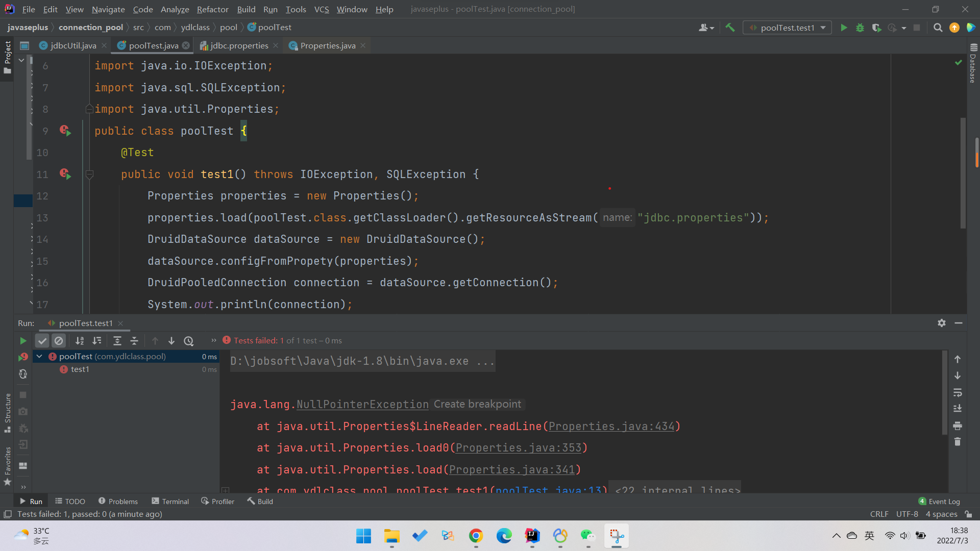
Task: Open the profiler run options dropdown arrow
Action: coord(904,28)
